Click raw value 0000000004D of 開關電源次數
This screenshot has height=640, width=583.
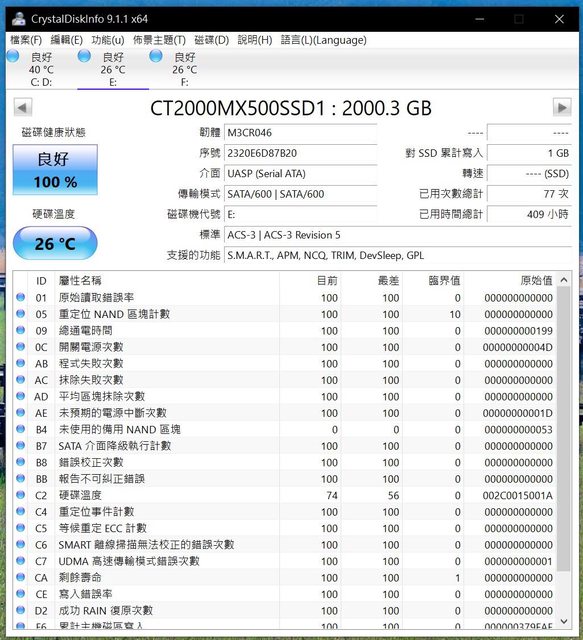518,347
